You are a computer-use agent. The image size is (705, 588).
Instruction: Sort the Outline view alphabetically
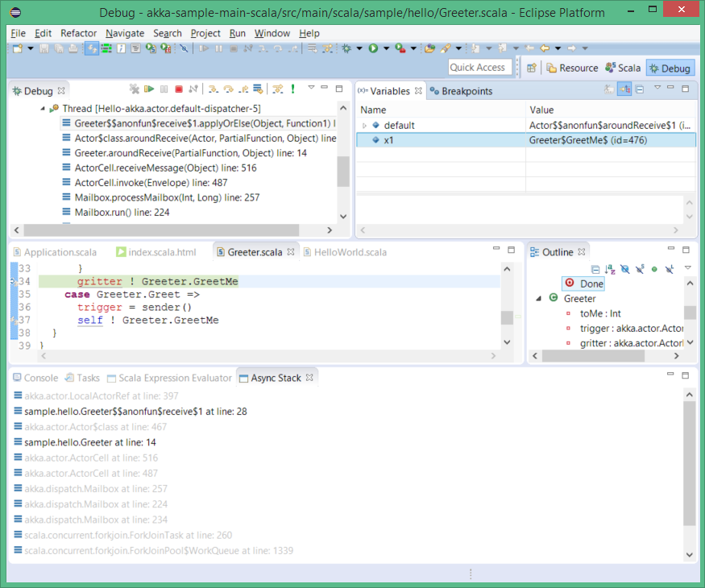pyautogui.click(x=610, y=269)
